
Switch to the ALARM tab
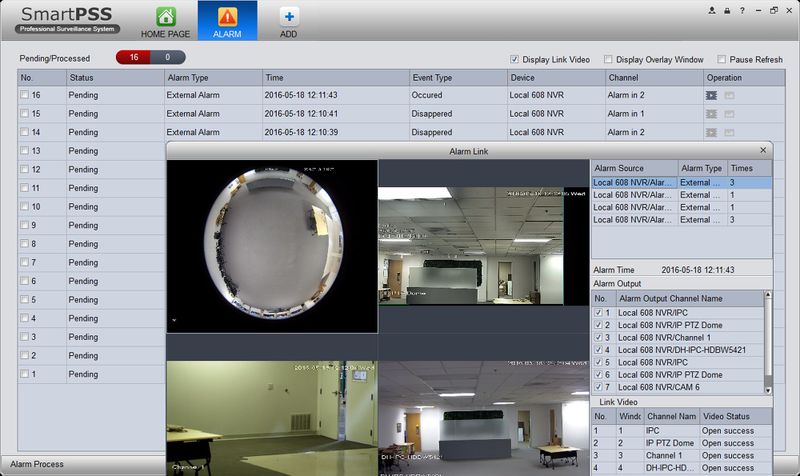pos(227,21)
